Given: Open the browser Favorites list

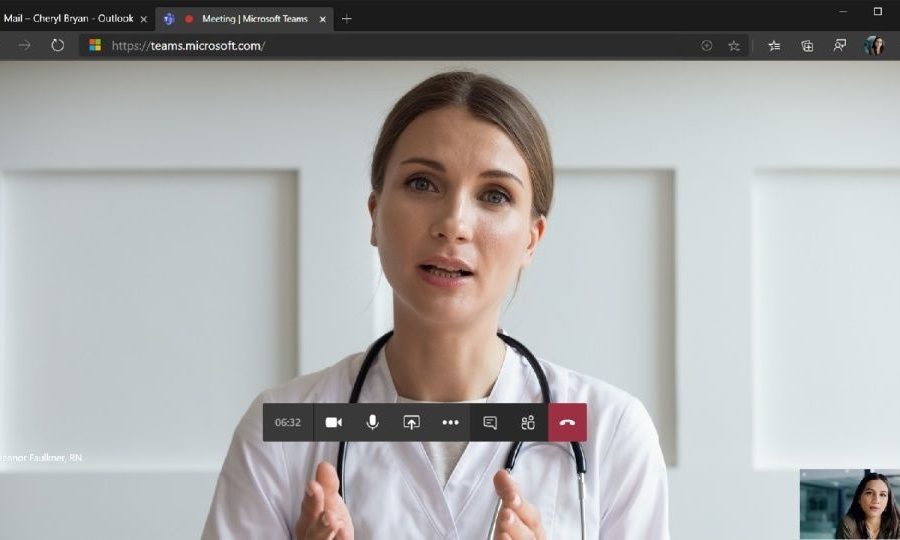Looking at the screenshot, I should click(x=773, y=45).
